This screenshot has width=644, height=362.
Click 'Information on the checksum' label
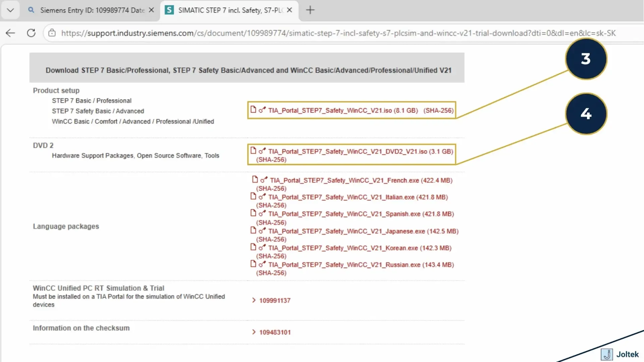tap(81, 328)
